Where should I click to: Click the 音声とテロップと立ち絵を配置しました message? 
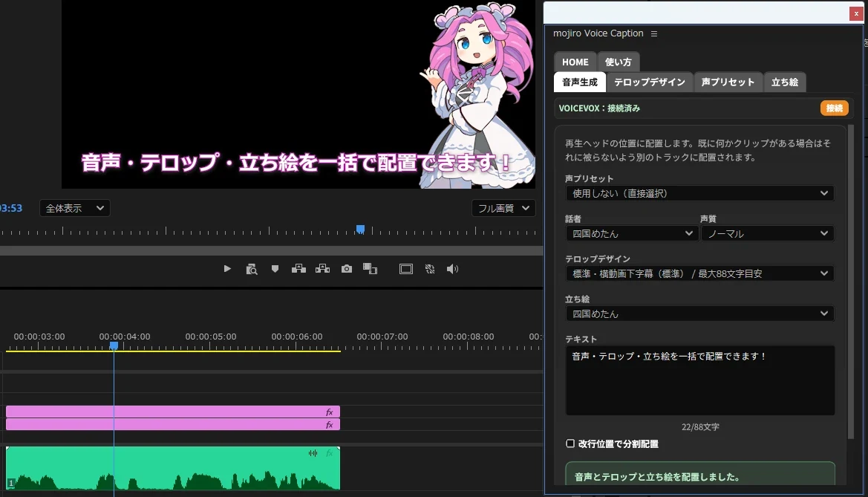coord(657,476)
